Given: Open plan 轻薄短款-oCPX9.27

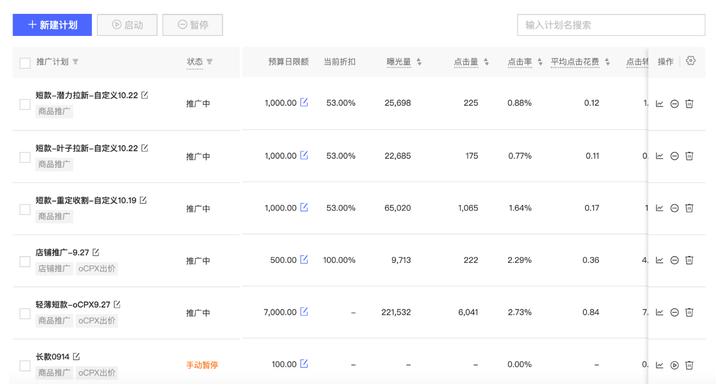Looking at the screenshot, I should [73, 304].
